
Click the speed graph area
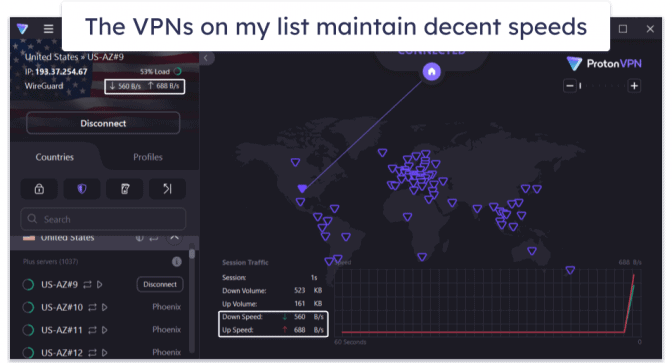pos(488,302)
